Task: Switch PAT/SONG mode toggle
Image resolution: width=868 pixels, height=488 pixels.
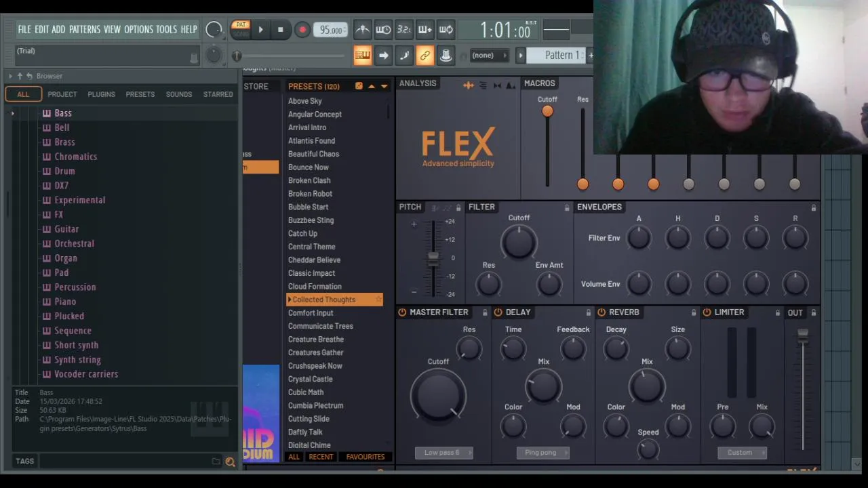Action: click(x=240, y=29)
